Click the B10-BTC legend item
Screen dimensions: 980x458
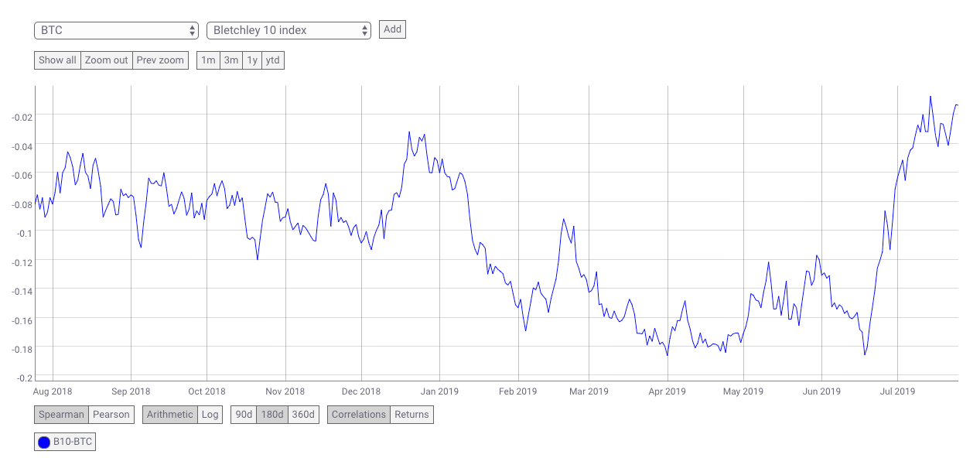click(x=65, y=443)
